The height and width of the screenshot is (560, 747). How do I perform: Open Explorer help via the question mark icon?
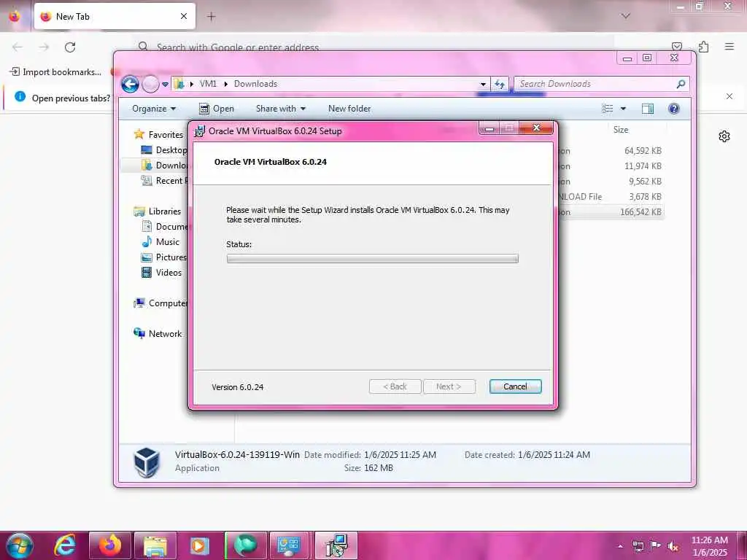(673, 109)
